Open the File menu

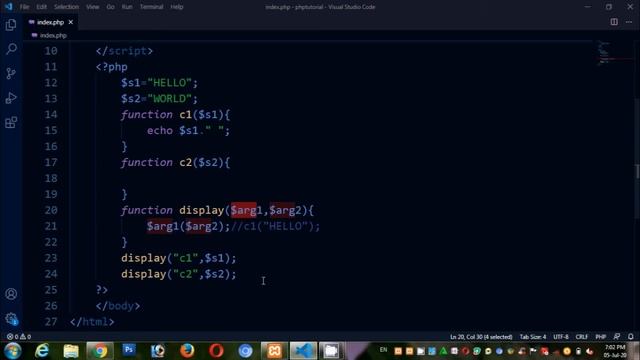(24, 7)
